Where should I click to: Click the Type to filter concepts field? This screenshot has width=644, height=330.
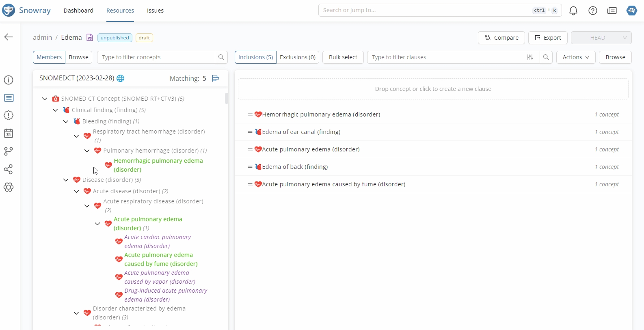point(156,57)
